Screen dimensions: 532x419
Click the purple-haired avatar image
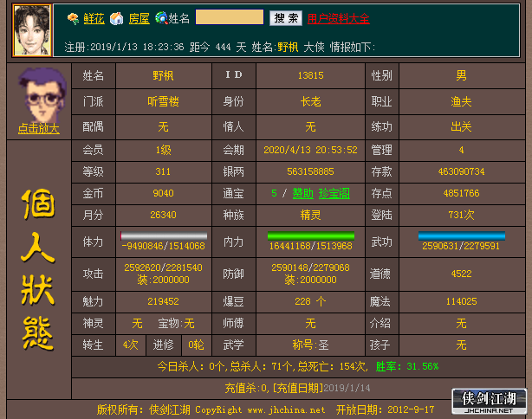(41, 95)
